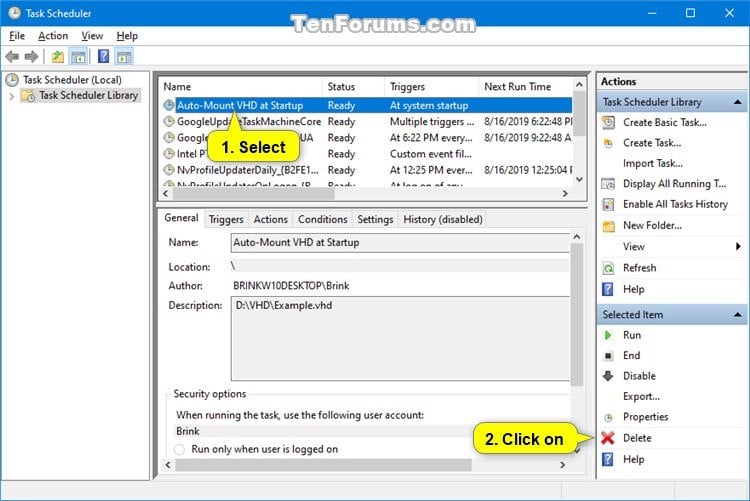Click the Task Scheduler title bar icon
Image resolution: width=750 pixels, height=501 pixels.
[14, 13]
